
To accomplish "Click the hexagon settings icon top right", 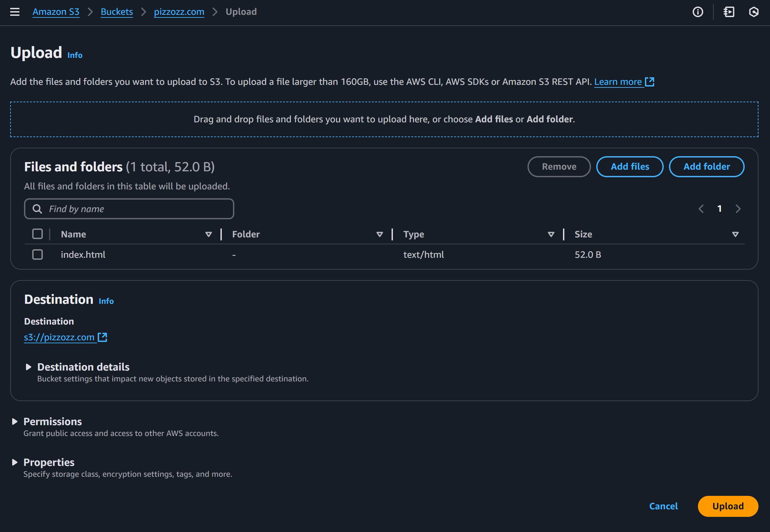I will [x=754, y=12].
